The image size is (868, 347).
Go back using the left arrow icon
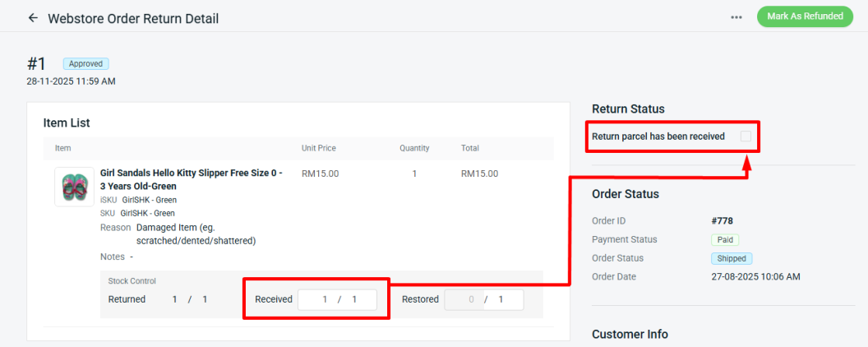click(x=33, y=17)
